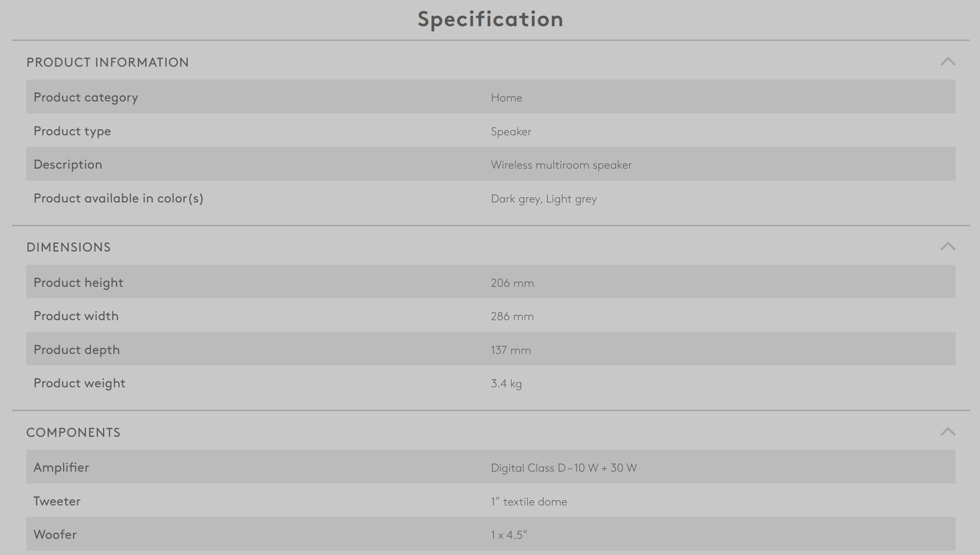Select the 286 mm width value
The height and width of the screenshot is (555, 980).
[512, 316]
